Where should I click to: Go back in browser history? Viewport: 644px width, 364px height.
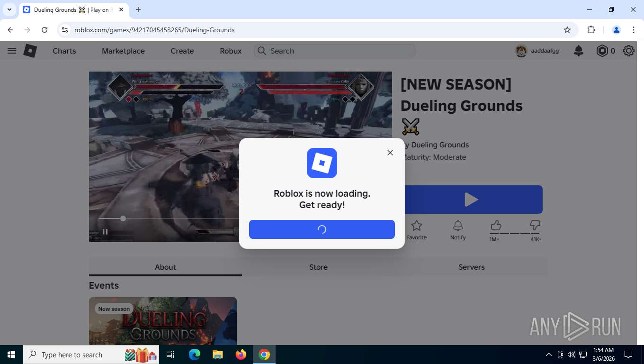pos(10,30)
